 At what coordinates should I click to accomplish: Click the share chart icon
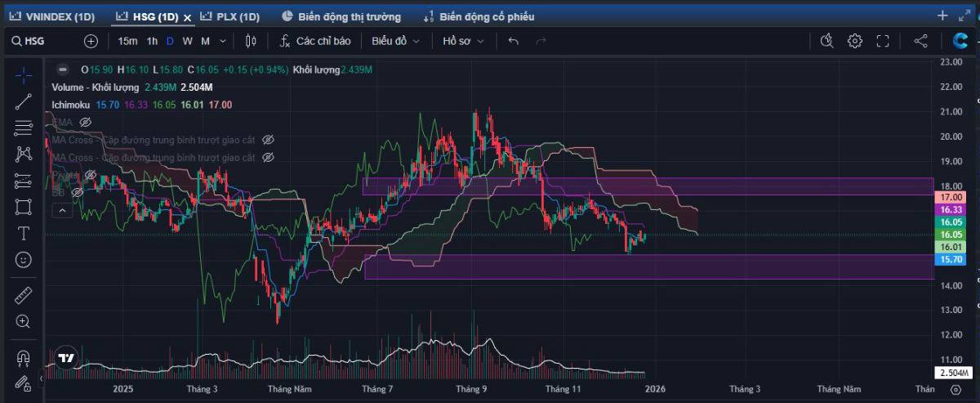click(920, 41)
